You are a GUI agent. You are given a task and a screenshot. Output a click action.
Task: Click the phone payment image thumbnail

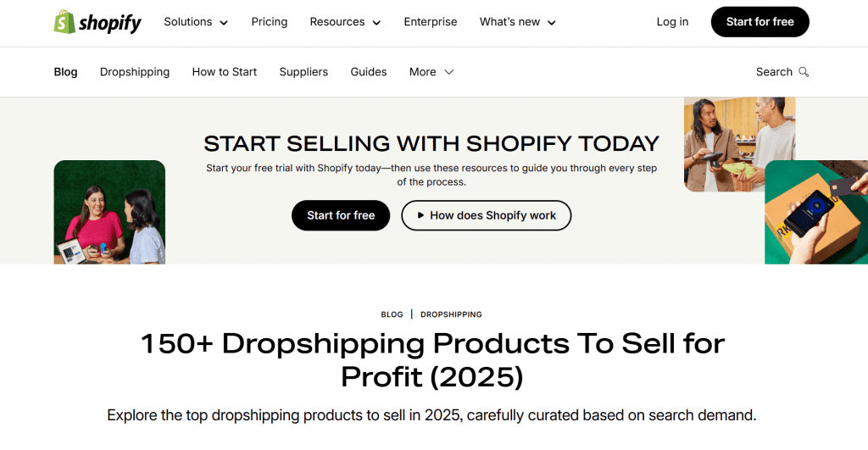(x=815, y=212)
